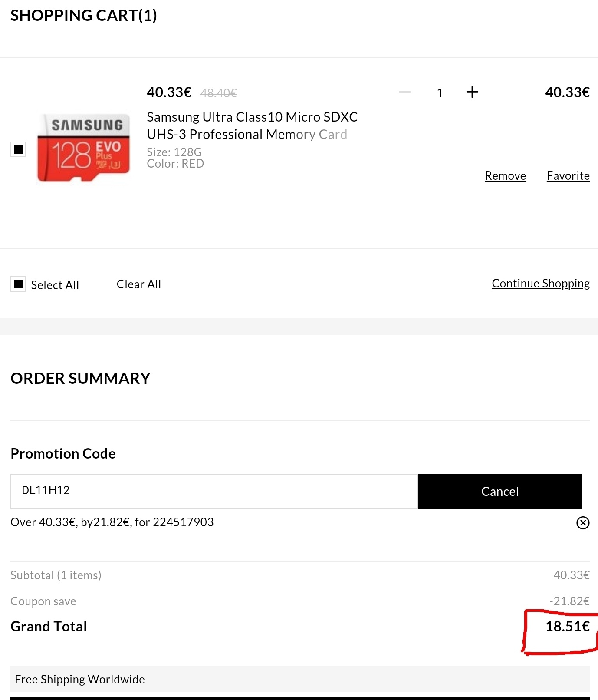Click the quantity value field

point(440,93)
